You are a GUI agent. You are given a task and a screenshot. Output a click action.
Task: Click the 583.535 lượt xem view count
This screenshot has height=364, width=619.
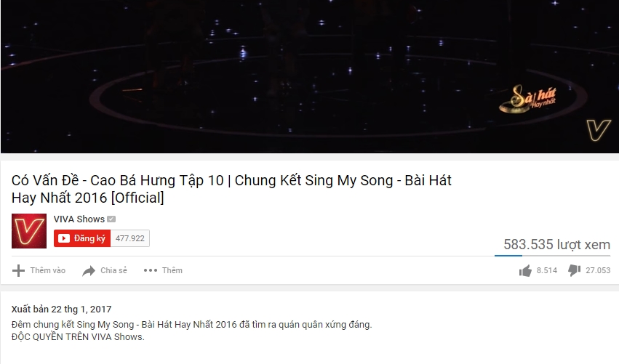pos(556,245)
